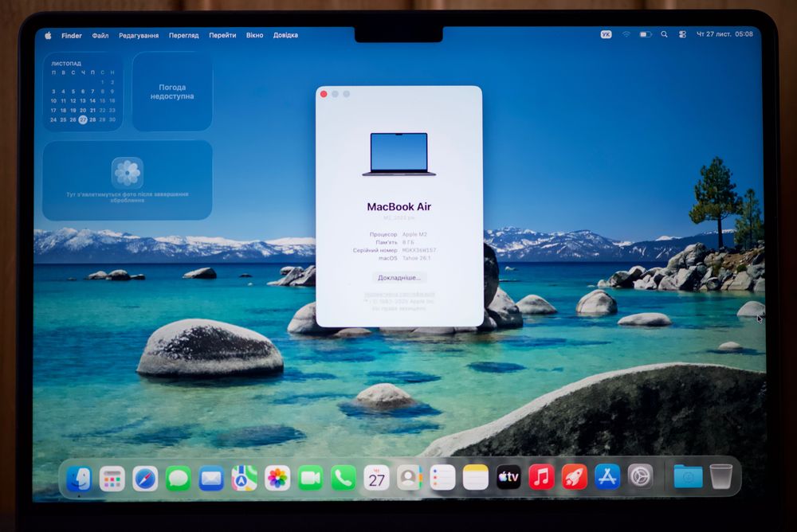This screenshot has height=532, width=797.
Task: Close the About This Mac window
Action: click(x=324, y=94)
